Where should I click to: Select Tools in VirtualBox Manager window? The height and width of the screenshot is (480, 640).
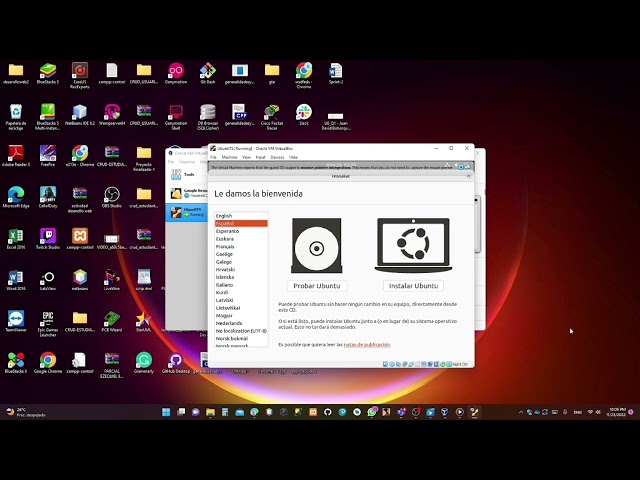click(x=187, y=175)
